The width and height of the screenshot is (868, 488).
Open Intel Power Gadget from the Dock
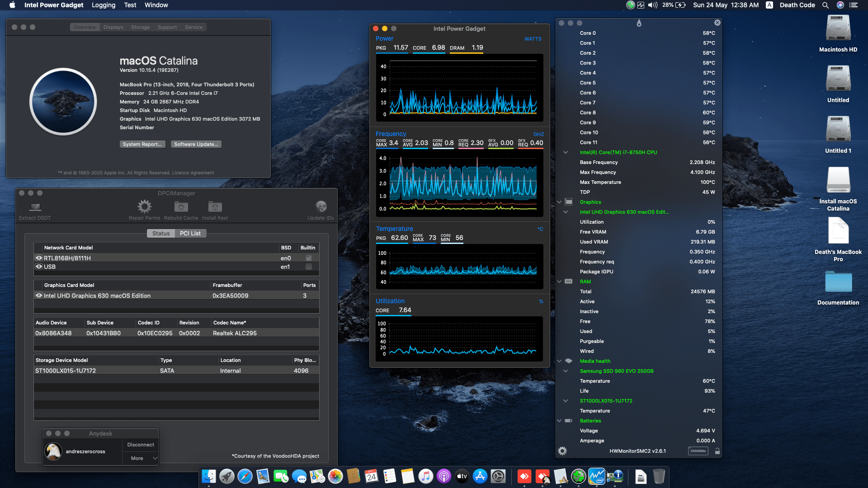(x=597, y=476)
